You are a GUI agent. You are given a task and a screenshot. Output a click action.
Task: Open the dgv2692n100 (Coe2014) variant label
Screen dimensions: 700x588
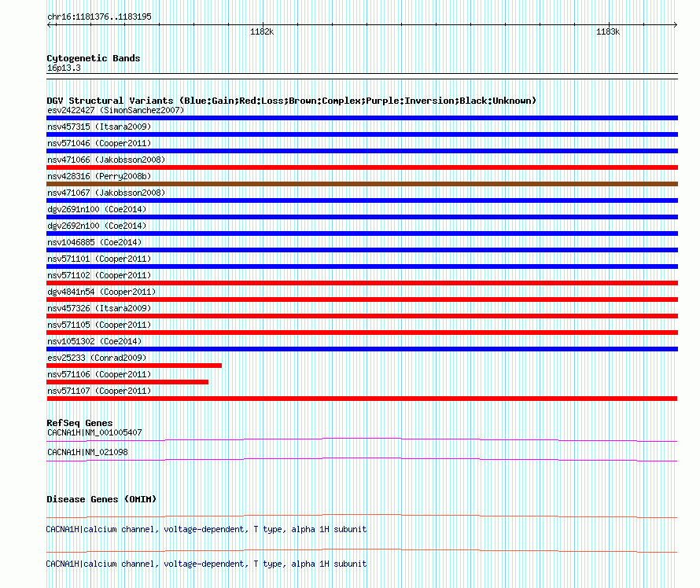[x=97, y=226]
